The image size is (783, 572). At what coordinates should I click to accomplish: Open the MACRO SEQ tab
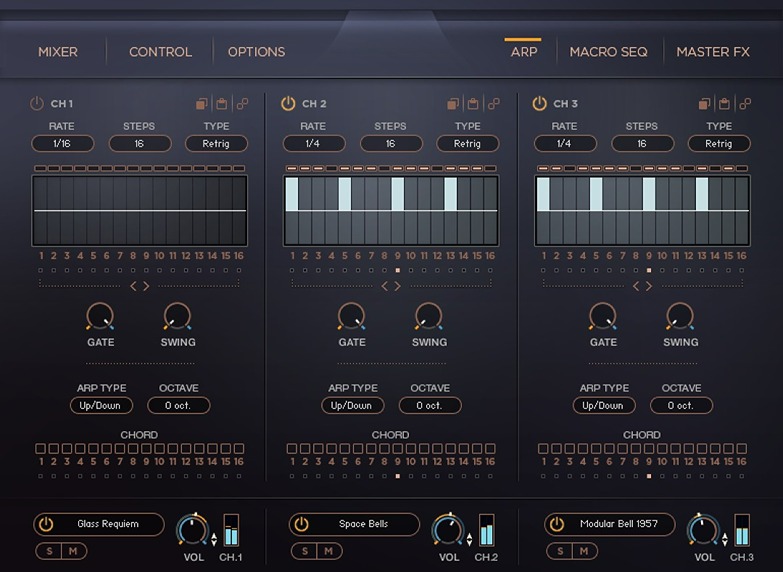point(609,52)
